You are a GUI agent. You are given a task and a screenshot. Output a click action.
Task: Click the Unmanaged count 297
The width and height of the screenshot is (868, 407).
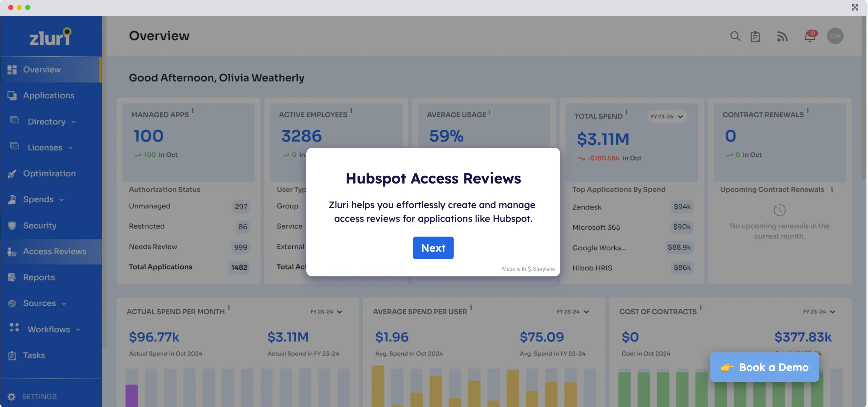coord(241,206)
